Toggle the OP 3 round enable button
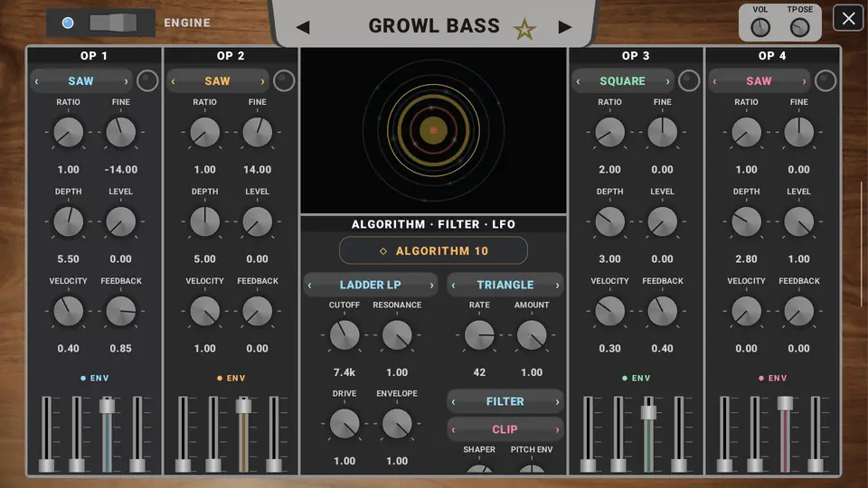Screen dimensions: 868x488 click(689, 80)
